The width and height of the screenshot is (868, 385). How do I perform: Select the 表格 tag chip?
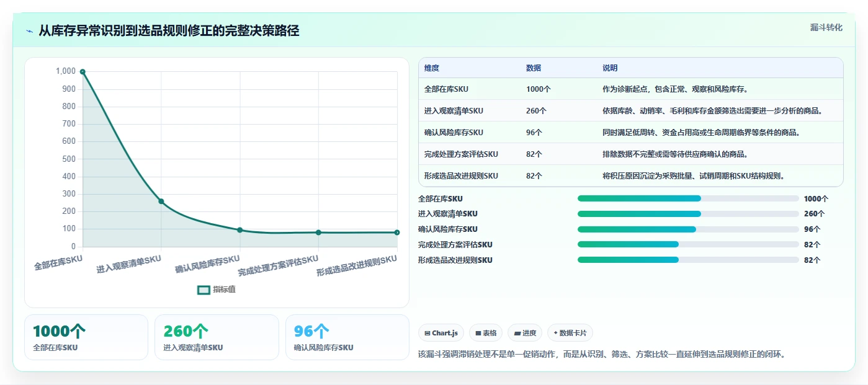click(x=486, y=333)
